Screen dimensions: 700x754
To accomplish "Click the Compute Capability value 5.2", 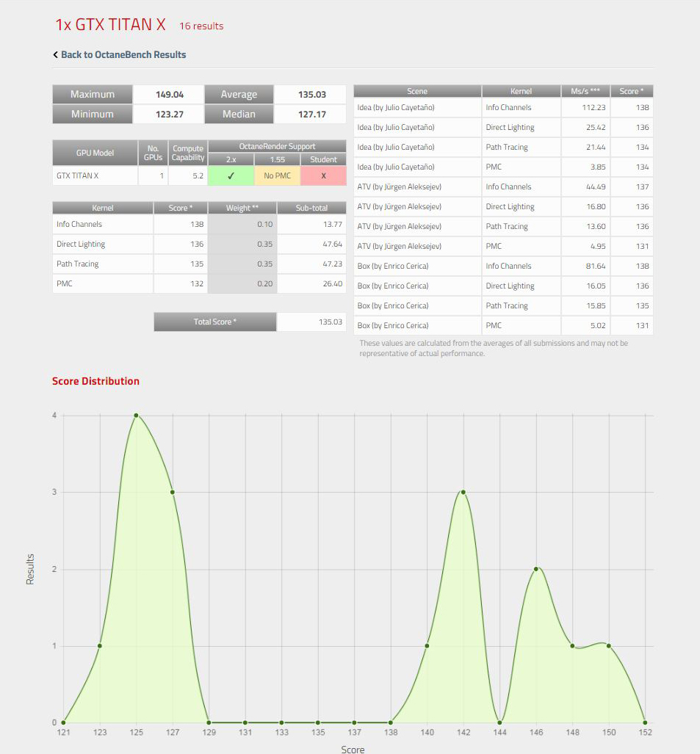I will [187, 176].
